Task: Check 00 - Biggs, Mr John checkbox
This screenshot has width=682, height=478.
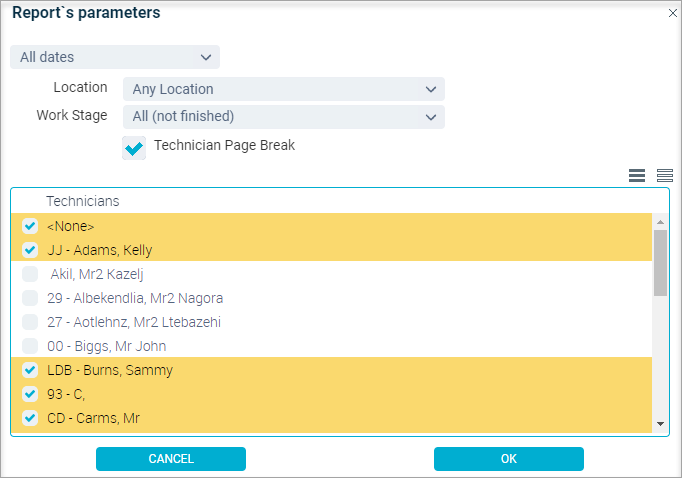Action: coord(30,346)
